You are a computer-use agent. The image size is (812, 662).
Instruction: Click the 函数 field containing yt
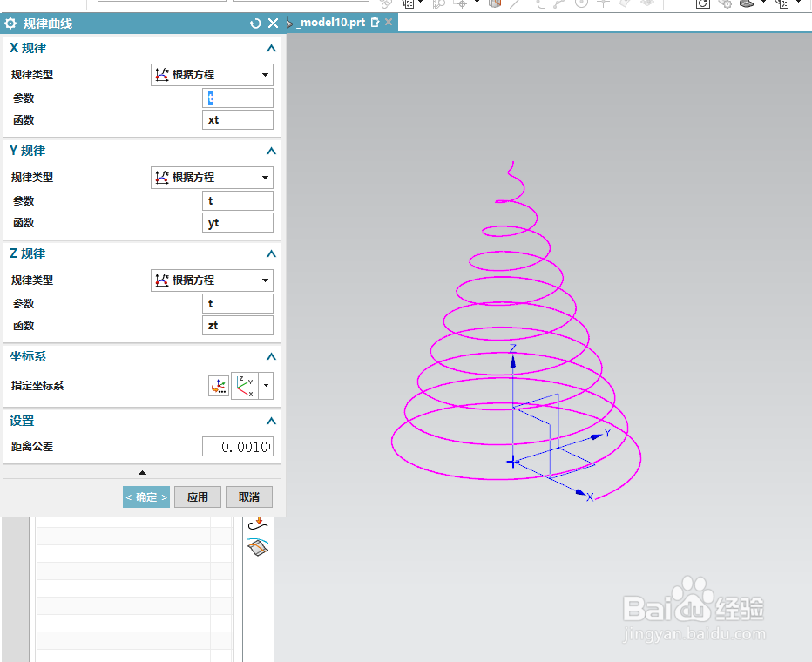point(237,223)
